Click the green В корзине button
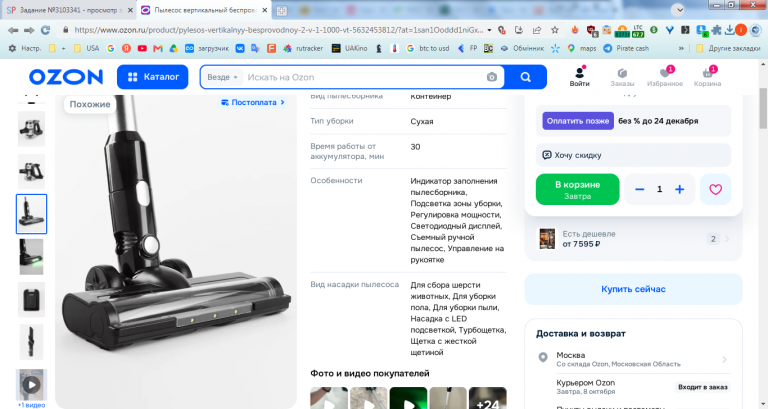Screen dimensions: 768x409 (x=577, y=190)
